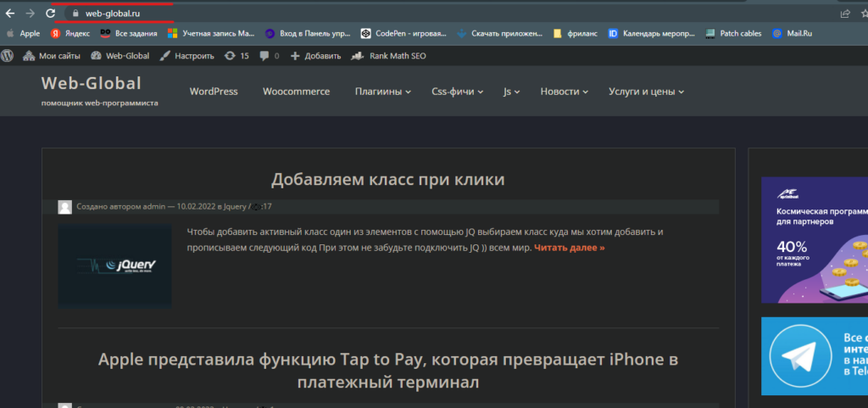Screen dimensions: 868x408
Task: Click the views eye icon in post meta
Action: 256,207
